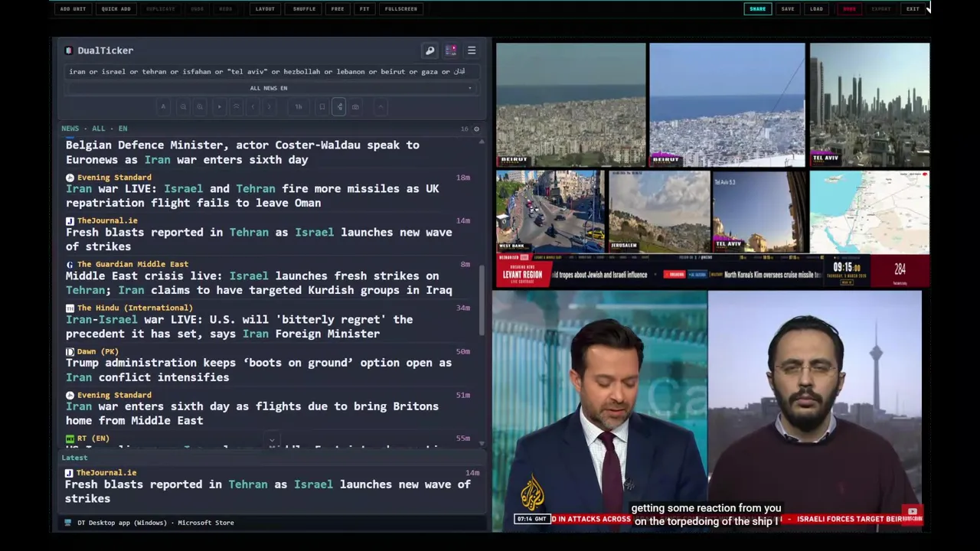Image resolution: width=980 pixels, height=551 pixels.
Task: Click the SAVE button
Action: pos(788,9)
